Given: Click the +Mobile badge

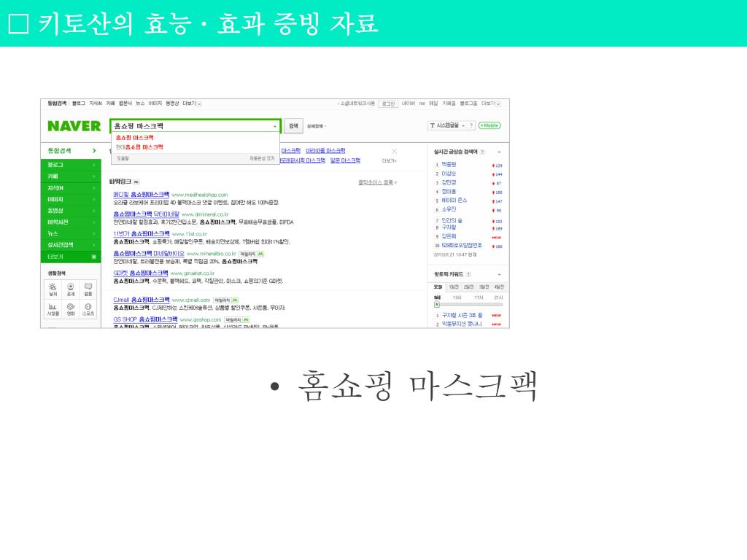Looking at the screenshot, I should (489, 125).
